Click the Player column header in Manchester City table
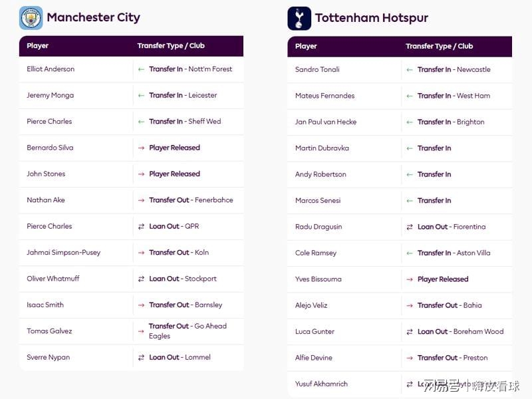Screen dimensions: 532x399 (38, 46)
